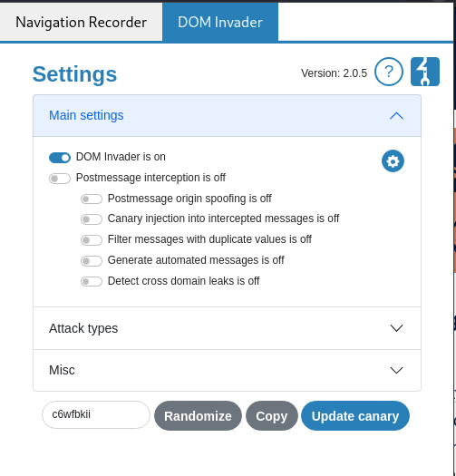Click the Main settings header label
The width and height of the screenshot is (456, 476).
coord(86,116)
